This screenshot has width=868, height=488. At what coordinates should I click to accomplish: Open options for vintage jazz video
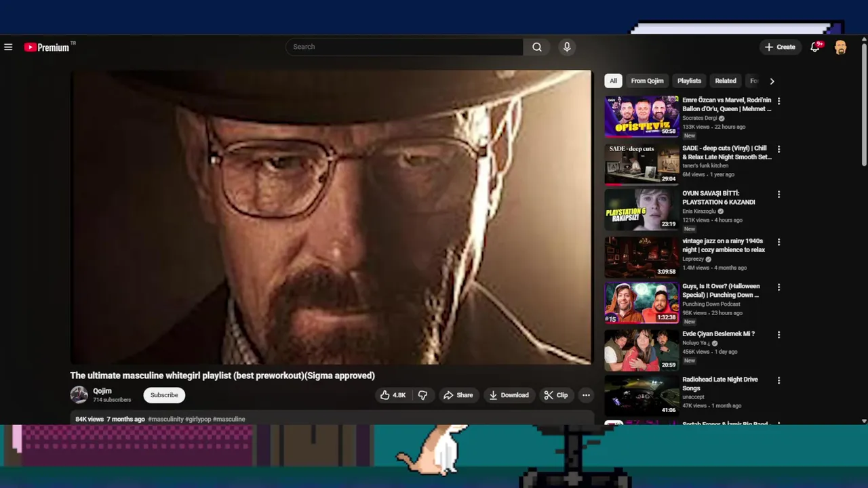click(778, 242)
